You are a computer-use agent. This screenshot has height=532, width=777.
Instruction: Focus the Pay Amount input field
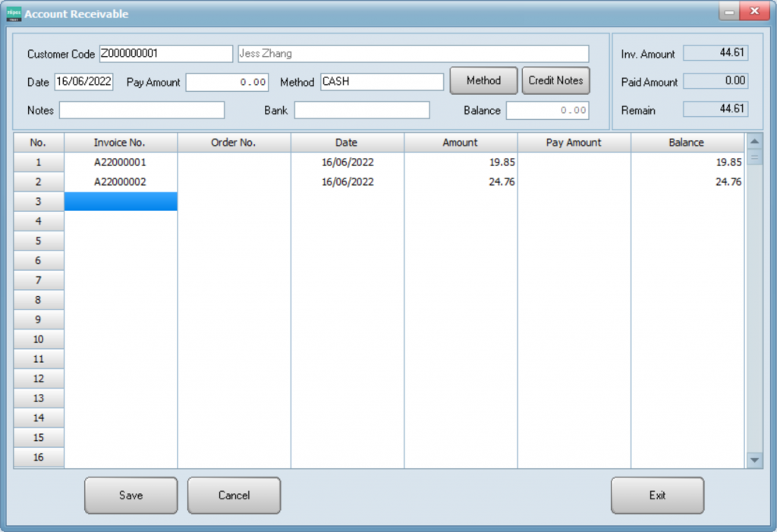[227, 82]
